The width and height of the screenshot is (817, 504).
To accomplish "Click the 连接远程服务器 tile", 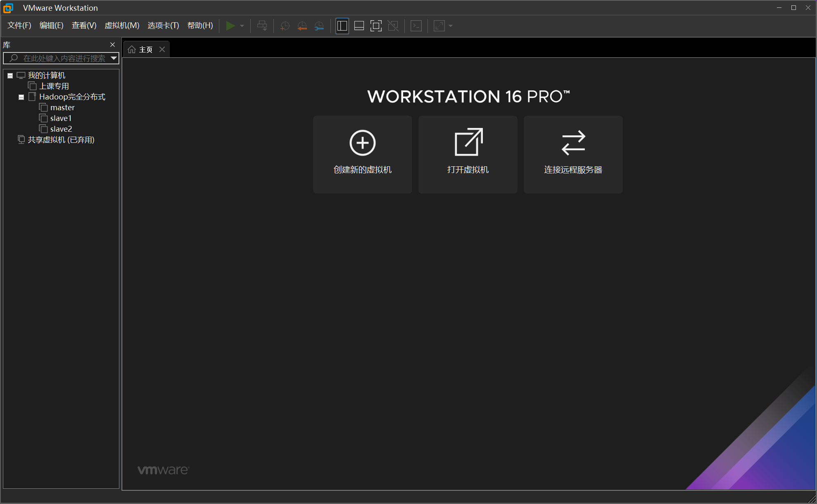I will pyautogui.click(x=573, y=154).
